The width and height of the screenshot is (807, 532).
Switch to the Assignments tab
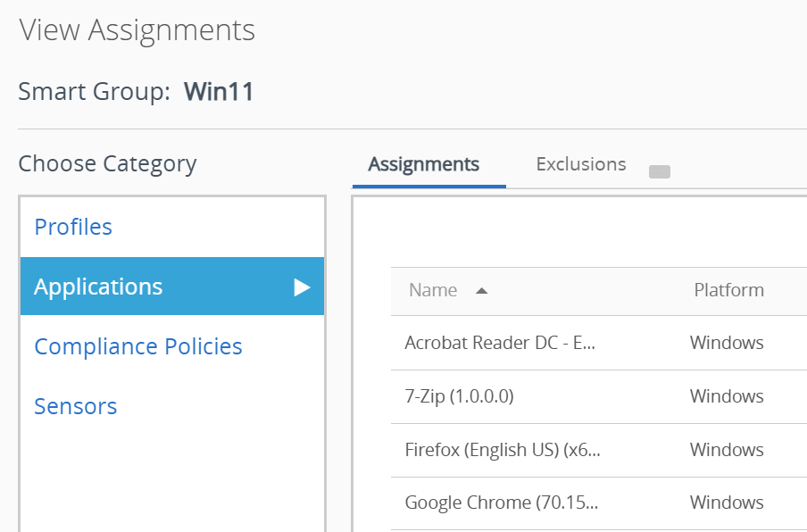click(424, 164)
